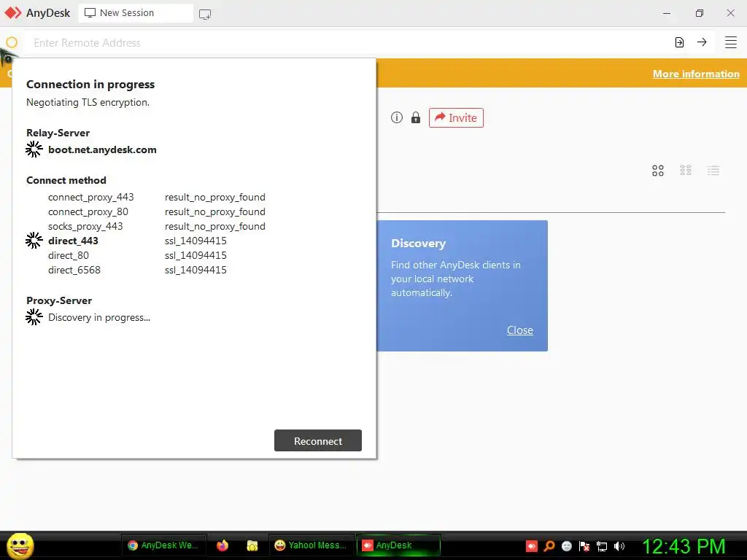Click result_no_proxy_found for connect_proxy_443

(215, 197)
